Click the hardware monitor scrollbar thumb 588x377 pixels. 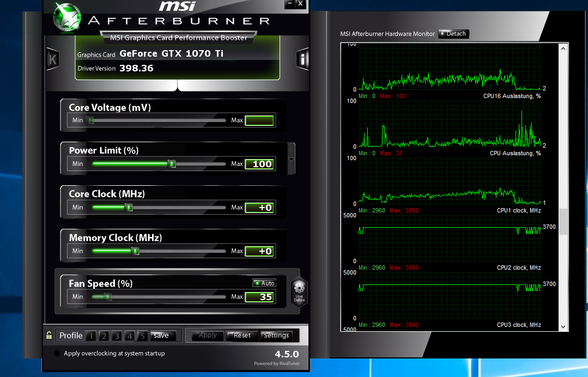[x=563, y=222]
